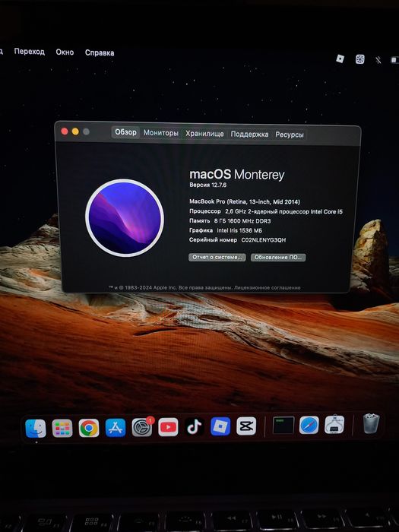Open the TikTok app icon
The width and height of the screenshot is (399, 532).
coord(195,426)
